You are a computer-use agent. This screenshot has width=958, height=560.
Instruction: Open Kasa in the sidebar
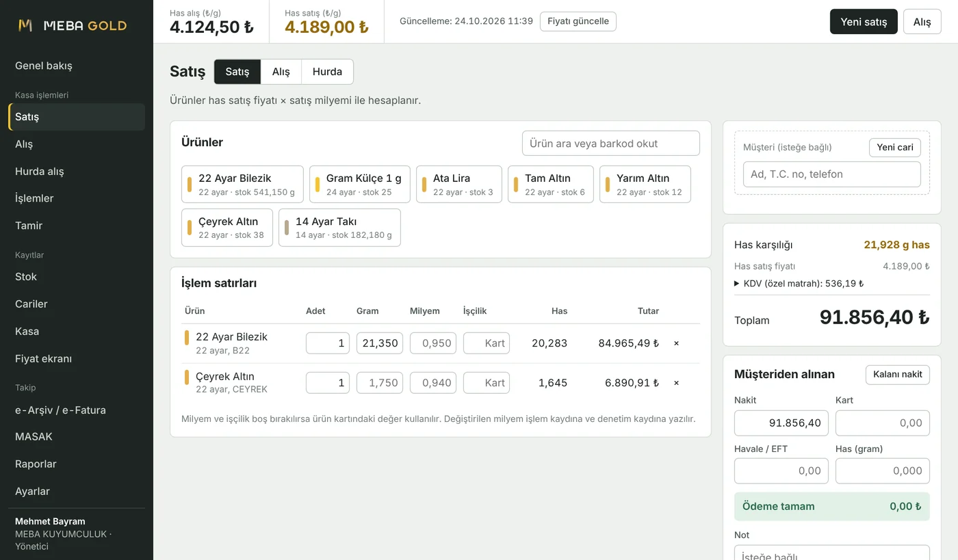tap(77, 332)
